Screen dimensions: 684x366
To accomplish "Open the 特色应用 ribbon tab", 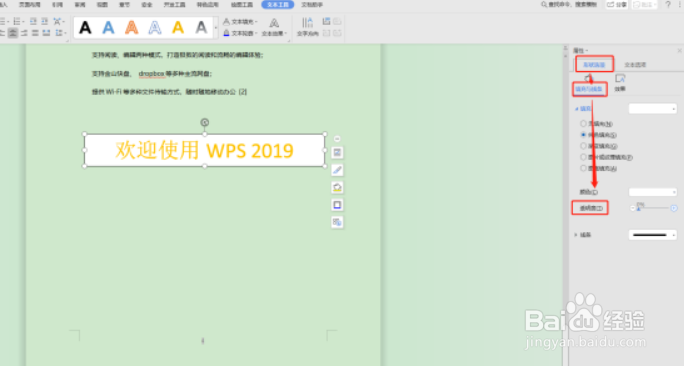I will click(208, 4).
